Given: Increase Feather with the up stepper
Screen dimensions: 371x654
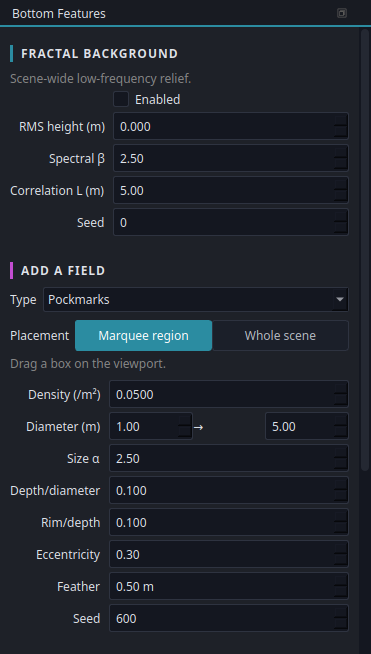Looking at the screenshot, I should coord(341,581).
